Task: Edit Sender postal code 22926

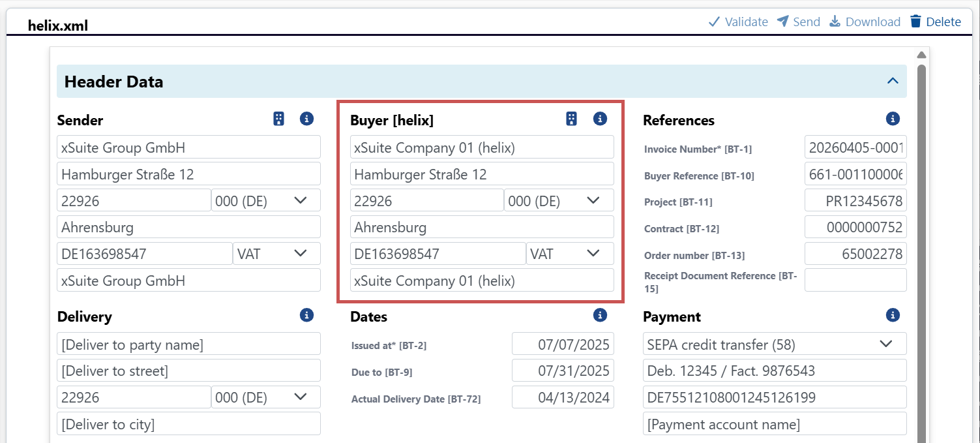Action: (134, 200)
